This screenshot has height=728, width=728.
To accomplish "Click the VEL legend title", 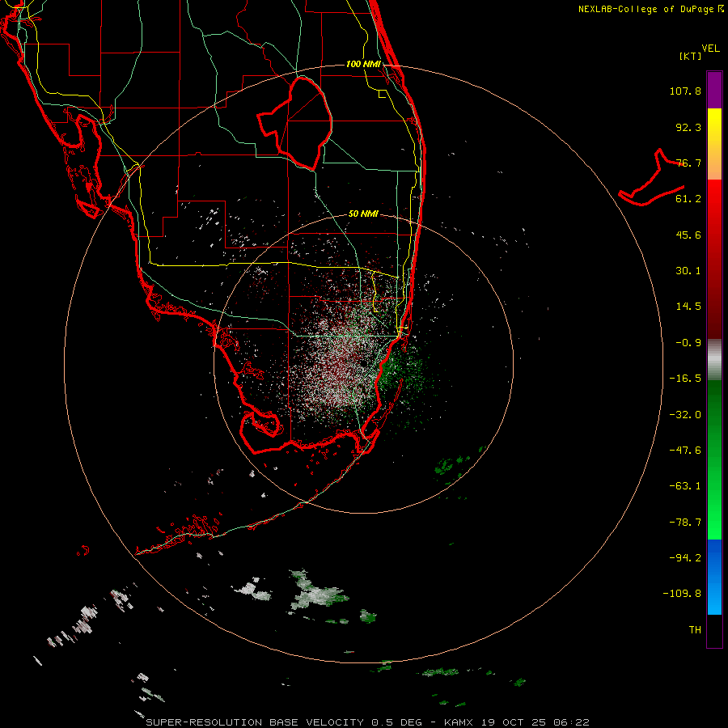I will (710, 49).
